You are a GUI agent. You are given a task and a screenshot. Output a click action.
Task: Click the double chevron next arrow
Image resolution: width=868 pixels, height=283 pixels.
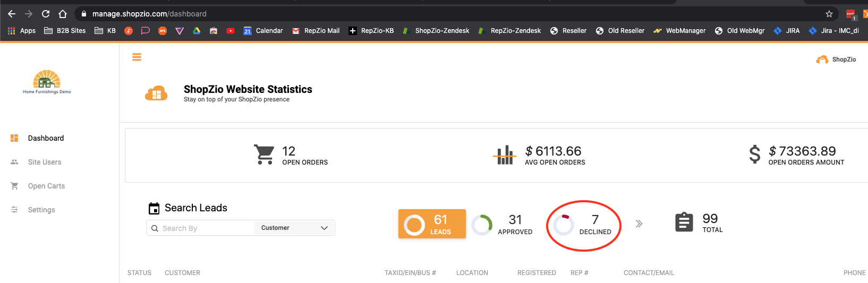(639, 224)
